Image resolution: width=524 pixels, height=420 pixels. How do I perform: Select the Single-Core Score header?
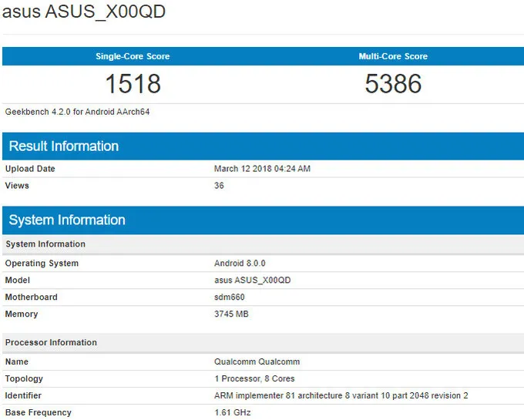[x=133, y=56]
